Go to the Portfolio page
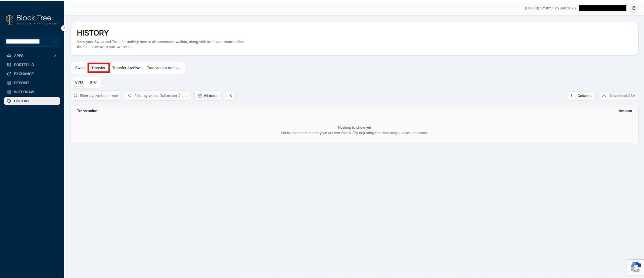The height and width of the screenshot is (278, 644). pyautogui.click(x=32, y=65)
